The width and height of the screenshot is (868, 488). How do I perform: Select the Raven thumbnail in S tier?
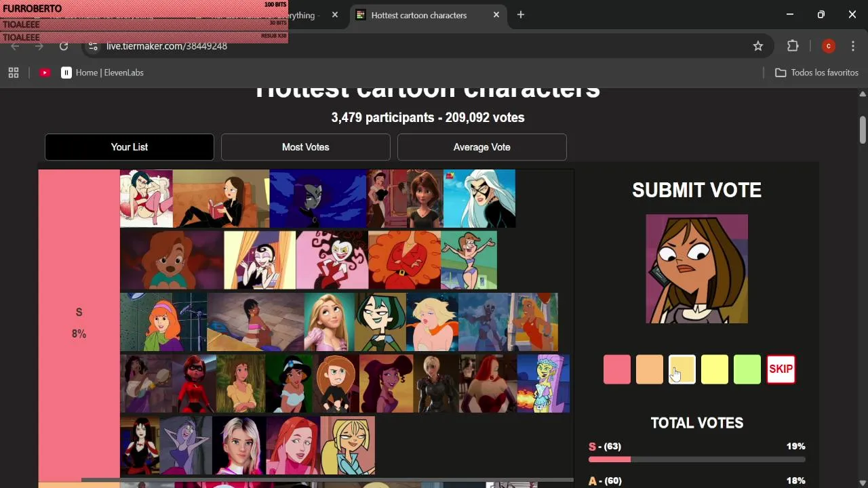coord(318,199)
